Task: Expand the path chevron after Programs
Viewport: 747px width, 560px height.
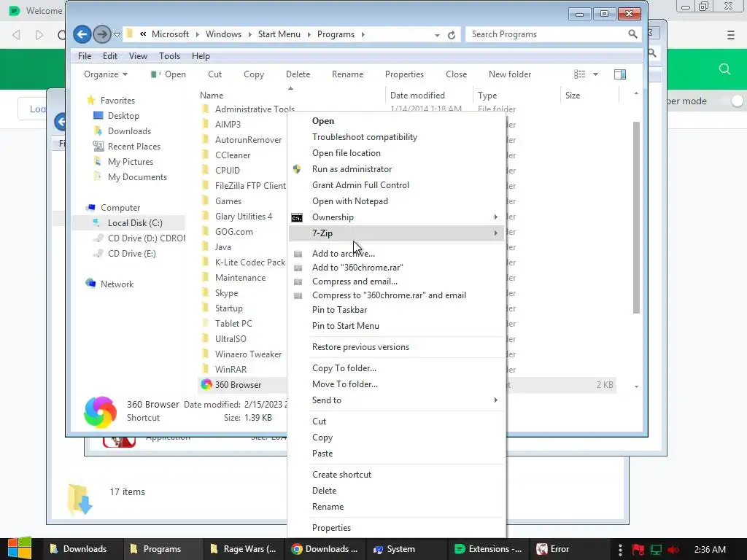Action: click(363, 34)
